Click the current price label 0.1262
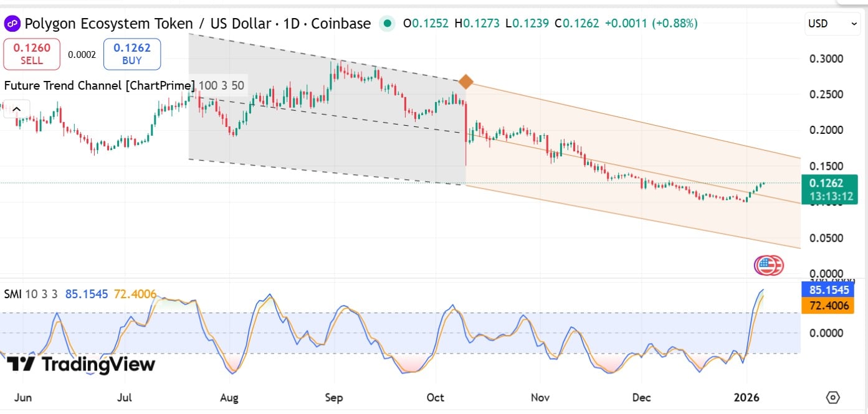868x414 pixels. [x=826, y=183]
